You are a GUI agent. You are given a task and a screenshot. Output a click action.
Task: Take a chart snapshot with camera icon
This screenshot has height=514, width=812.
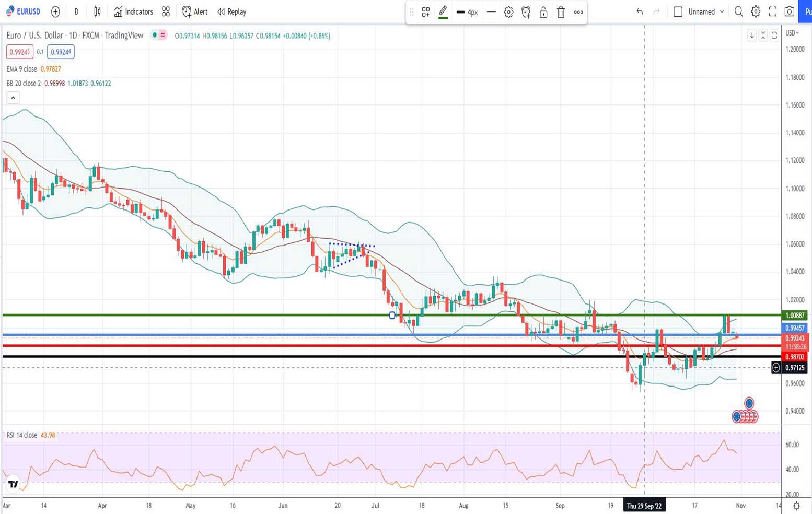[x=790, y=11]
